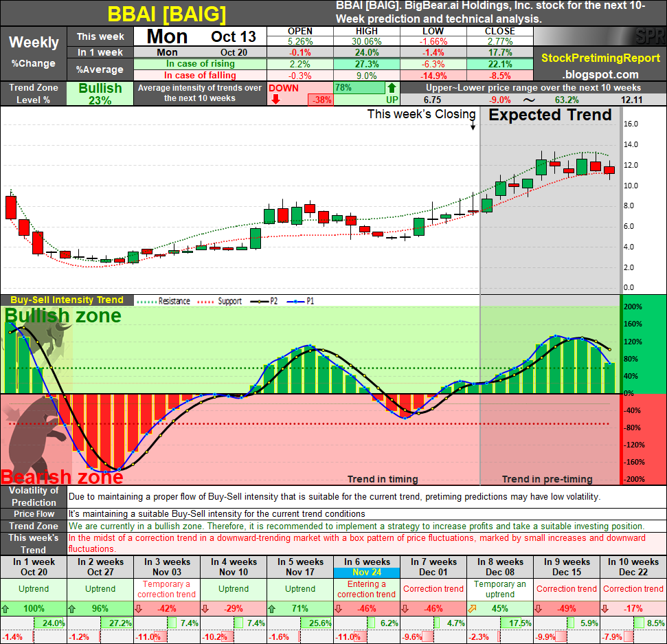Click the red DOWN arrow icon
667x644 pixels.
275,99
